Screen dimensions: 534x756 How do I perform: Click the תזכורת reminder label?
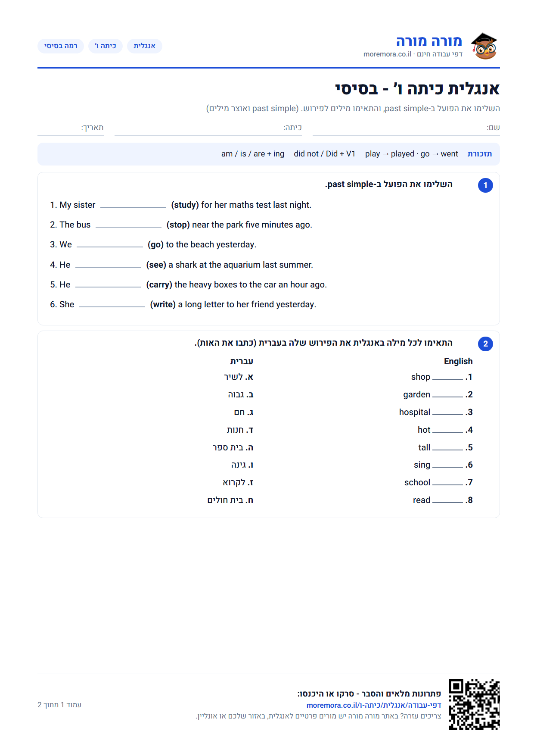pos(480,154)
